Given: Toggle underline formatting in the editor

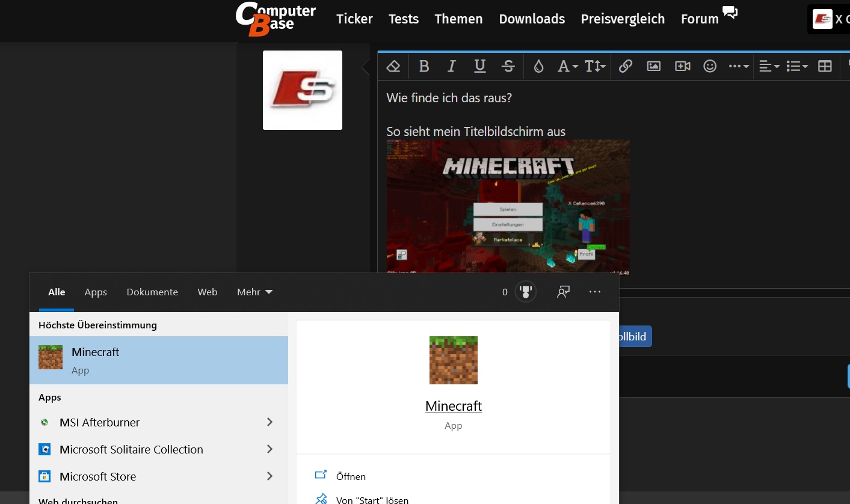Looking at the screenshot, I should click(479, 66).
